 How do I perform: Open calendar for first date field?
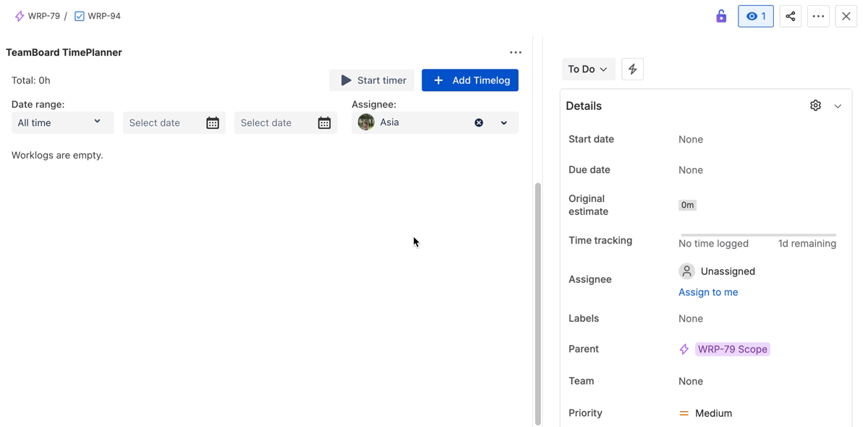pos(213,123)
